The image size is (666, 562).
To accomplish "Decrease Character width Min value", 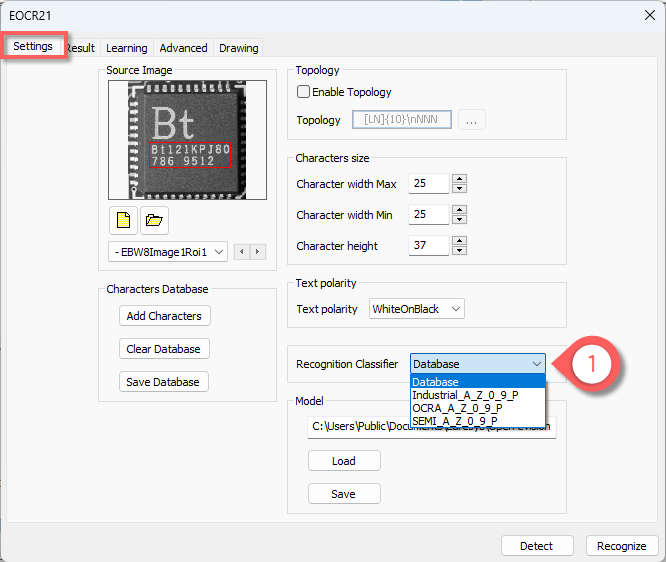I will [x=459, y=219].
